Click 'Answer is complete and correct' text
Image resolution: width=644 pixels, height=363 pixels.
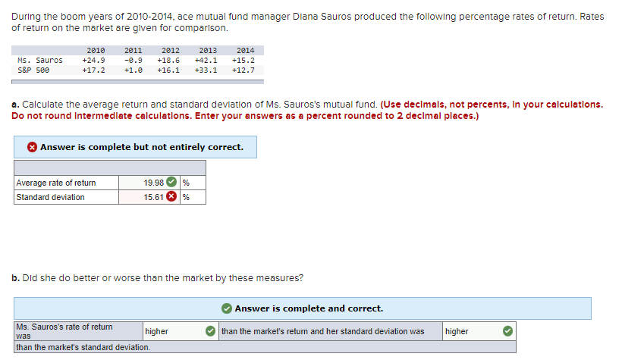pyautogui.click(x=309, y=308)
